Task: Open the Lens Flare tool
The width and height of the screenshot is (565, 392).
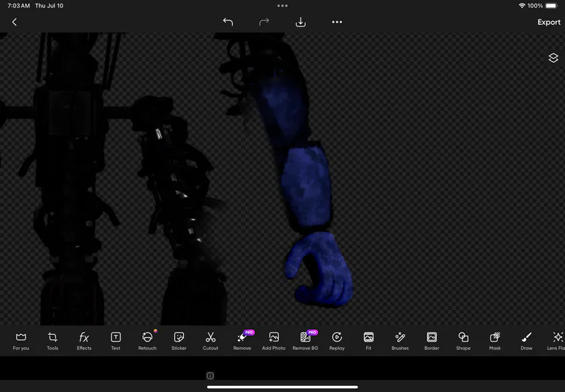Action: click(x=557, y=341)
